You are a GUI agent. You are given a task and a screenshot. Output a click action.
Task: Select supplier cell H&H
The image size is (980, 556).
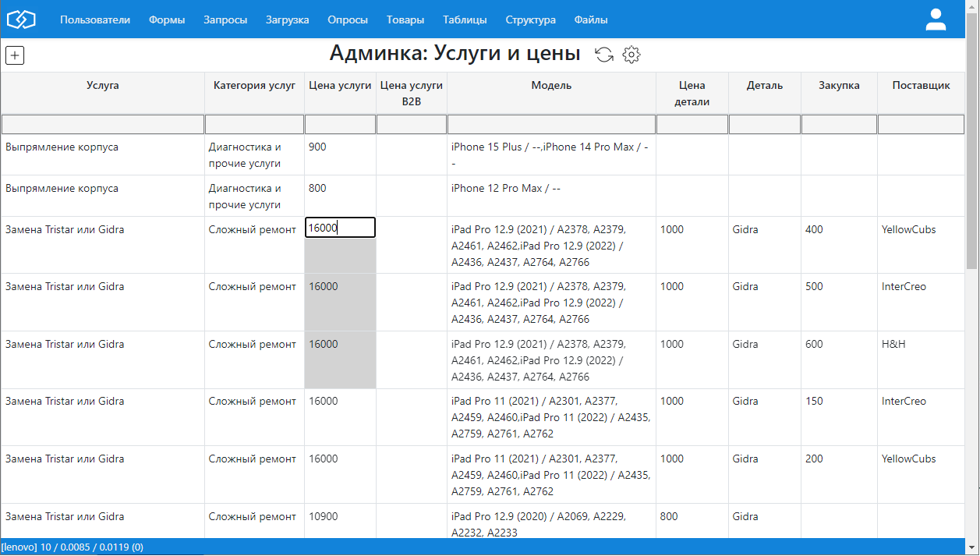921,359
